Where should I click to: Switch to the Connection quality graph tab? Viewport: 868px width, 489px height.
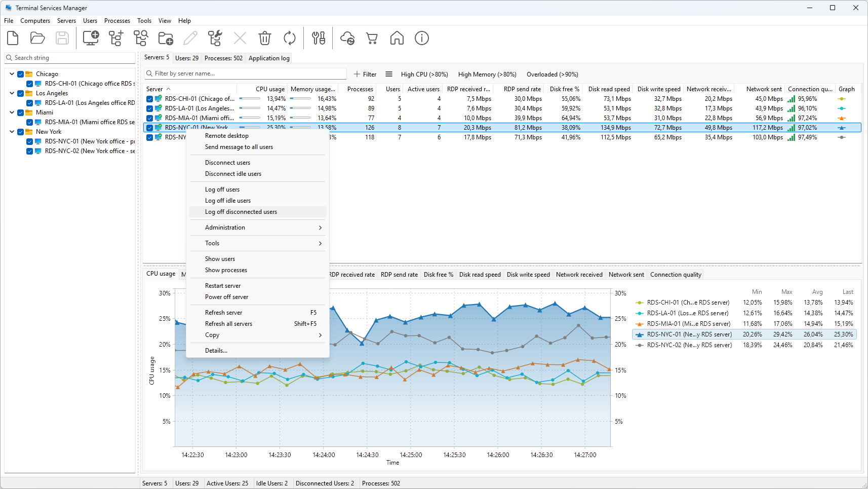[x=676, y=275]
